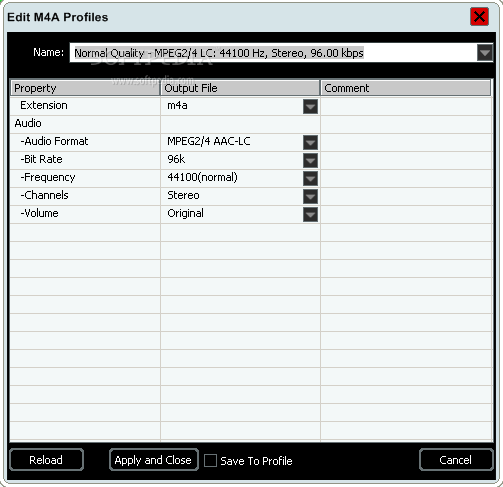This screenshot has width=503, height=487.
Task: Open the Bit Rate dropdown arrow
Action: click(310, 161)
